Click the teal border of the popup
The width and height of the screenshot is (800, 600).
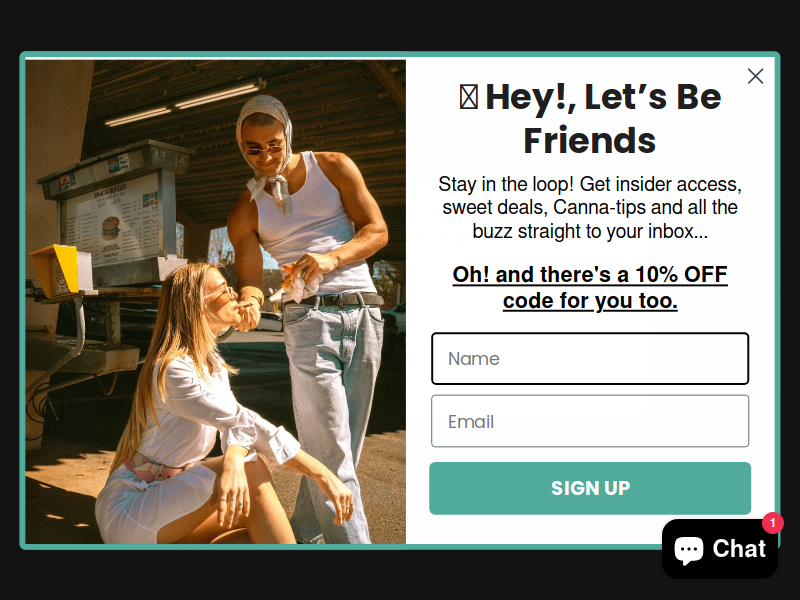400,54
